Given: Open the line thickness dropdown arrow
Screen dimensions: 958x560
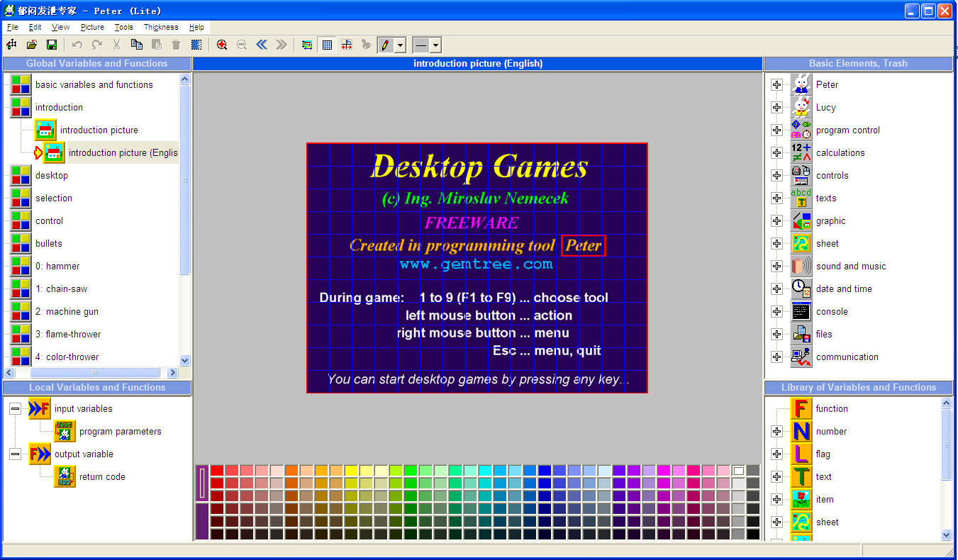Looking at the screenshot, I should 435,45.
